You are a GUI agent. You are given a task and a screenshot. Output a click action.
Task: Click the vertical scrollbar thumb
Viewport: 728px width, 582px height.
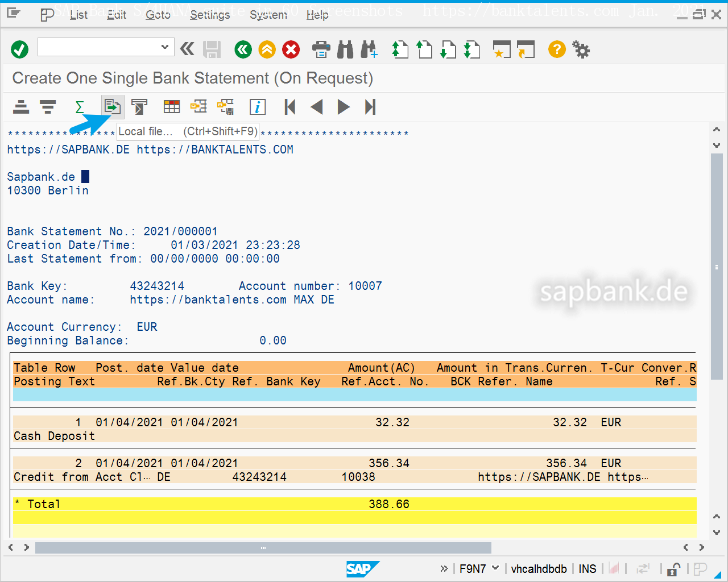click(x=717, y=266)
